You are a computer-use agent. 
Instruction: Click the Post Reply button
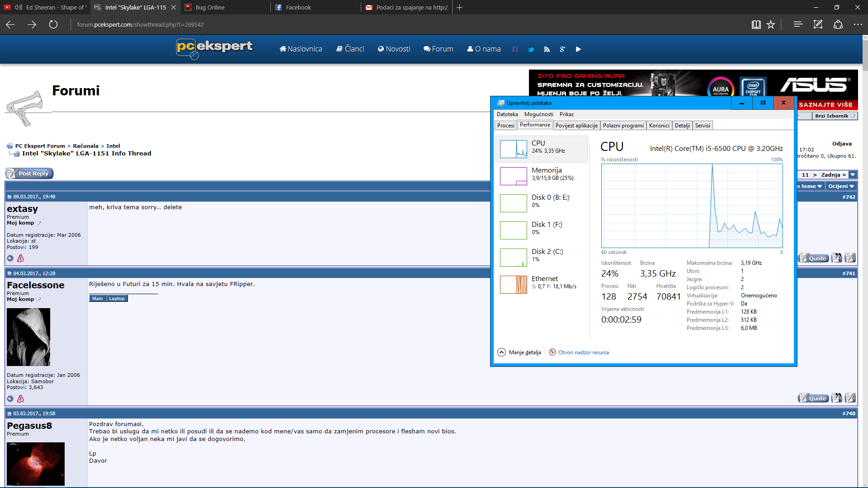pyautogui.click(x=29, y=174)
